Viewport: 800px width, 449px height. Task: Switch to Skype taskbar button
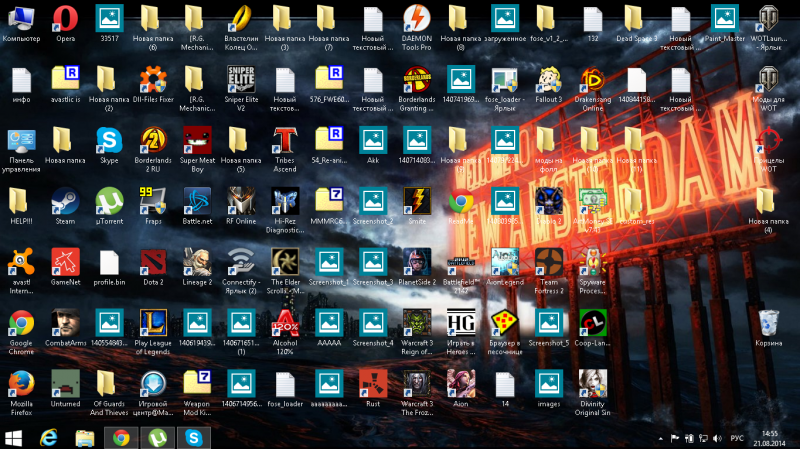click(194, 438)
